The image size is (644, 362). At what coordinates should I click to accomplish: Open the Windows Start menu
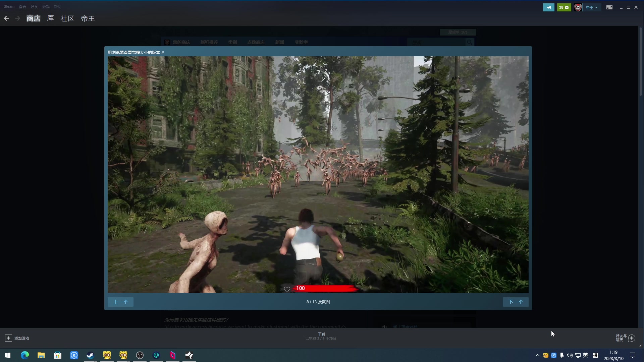[8, 355]
